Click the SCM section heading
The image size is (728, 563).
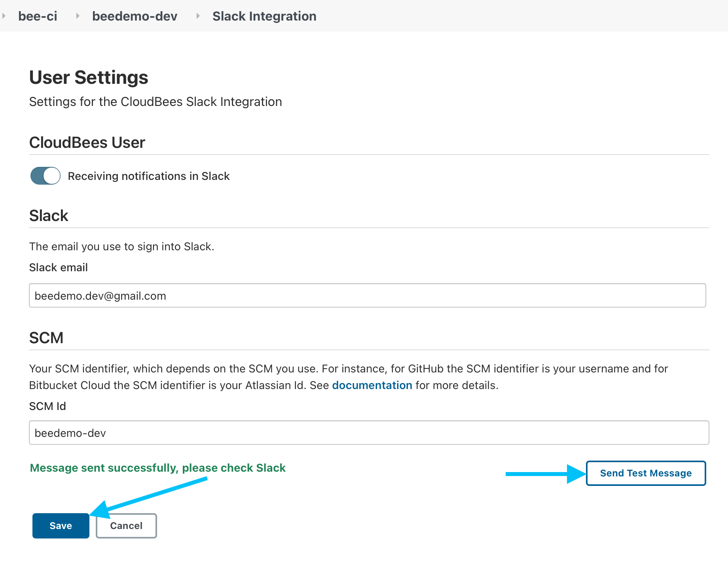point(46,338)
